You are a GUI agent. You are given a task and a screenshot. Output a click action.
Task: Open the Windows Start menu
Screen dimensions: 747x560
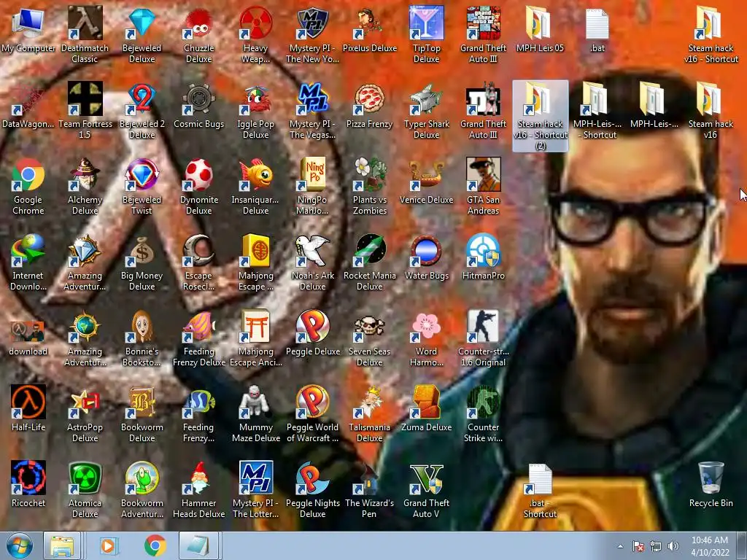[x=19, y=545]
